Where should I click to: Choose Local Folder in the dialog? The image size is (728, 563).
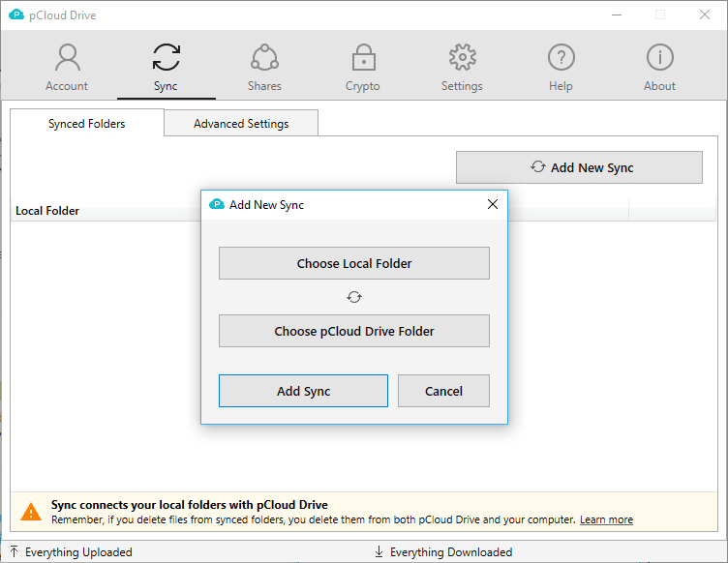pyautogui.click(x=354, y=263)
